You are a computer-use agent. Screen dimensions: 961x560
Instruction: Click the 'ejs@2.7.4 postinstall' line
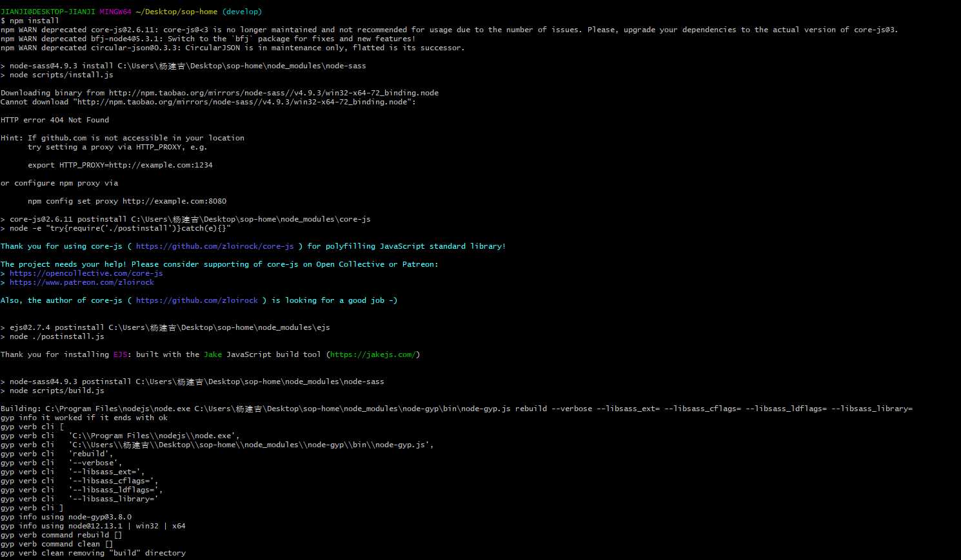[x=165, y=327]
